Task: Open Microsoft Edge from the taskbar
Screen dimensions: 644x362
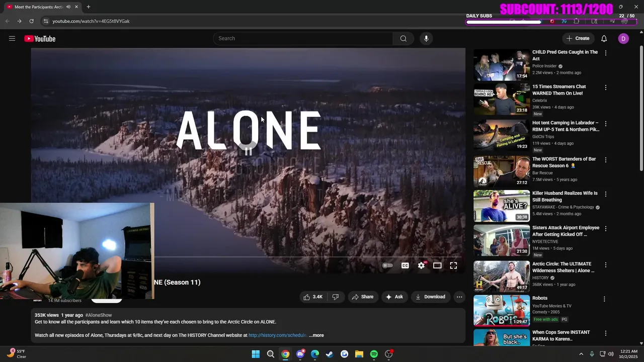Action: pyautogui.click(x=315, y=354)
